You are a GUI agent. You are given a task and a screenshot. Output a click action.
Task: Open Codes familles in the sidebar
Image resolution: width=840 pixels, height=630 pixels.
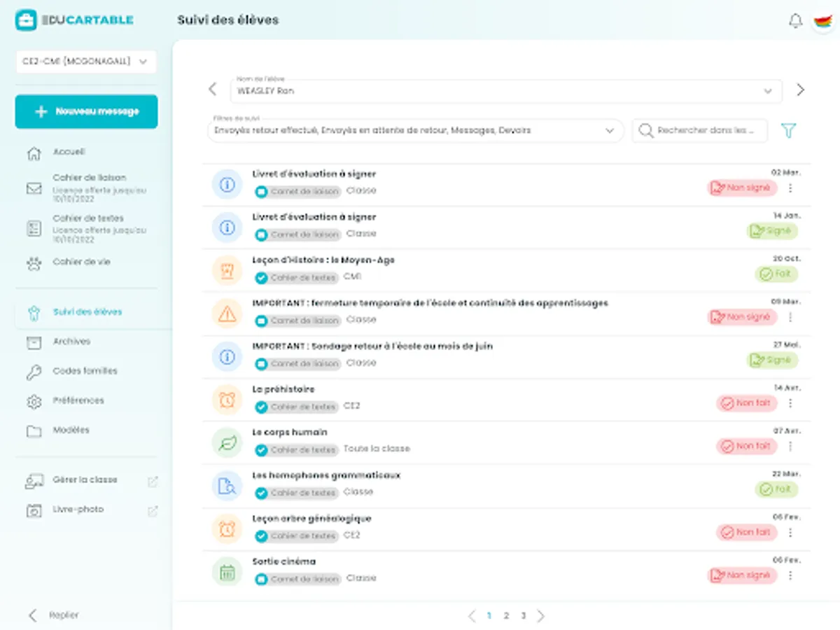[86, 372]
